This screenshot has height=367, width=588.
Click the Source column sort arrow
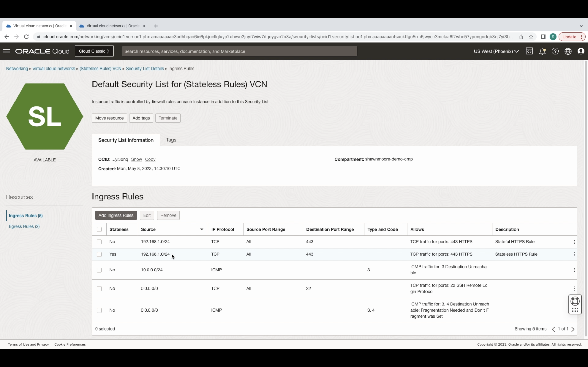(x=202, y=229)
